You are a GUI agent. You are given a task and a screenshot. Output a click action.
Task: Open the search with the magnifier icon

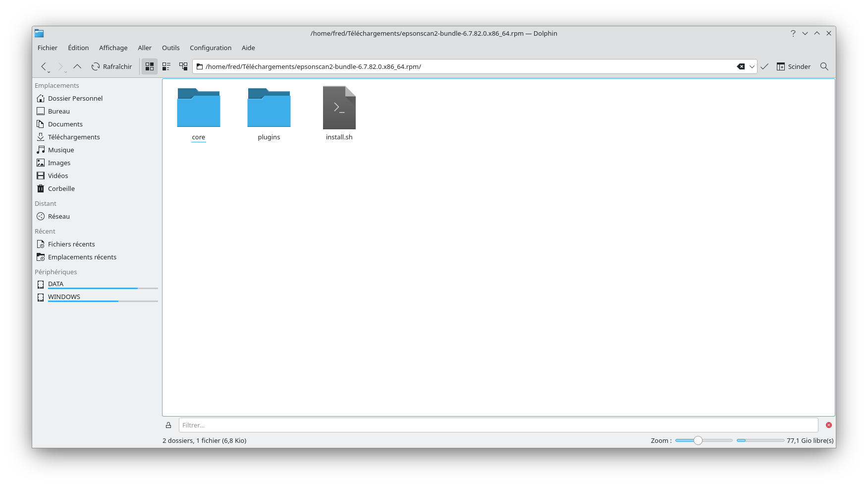point(824,66)
